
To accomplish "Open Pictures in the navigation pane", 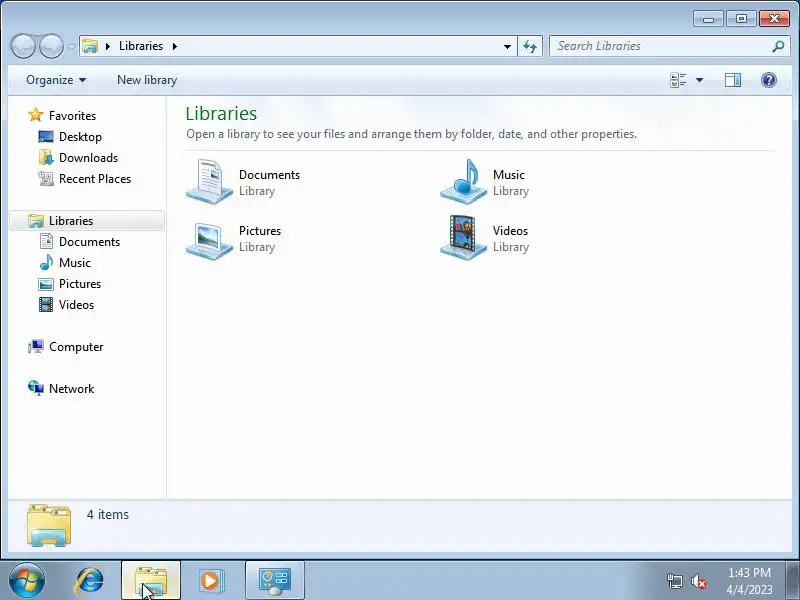I will click(80, 284).
